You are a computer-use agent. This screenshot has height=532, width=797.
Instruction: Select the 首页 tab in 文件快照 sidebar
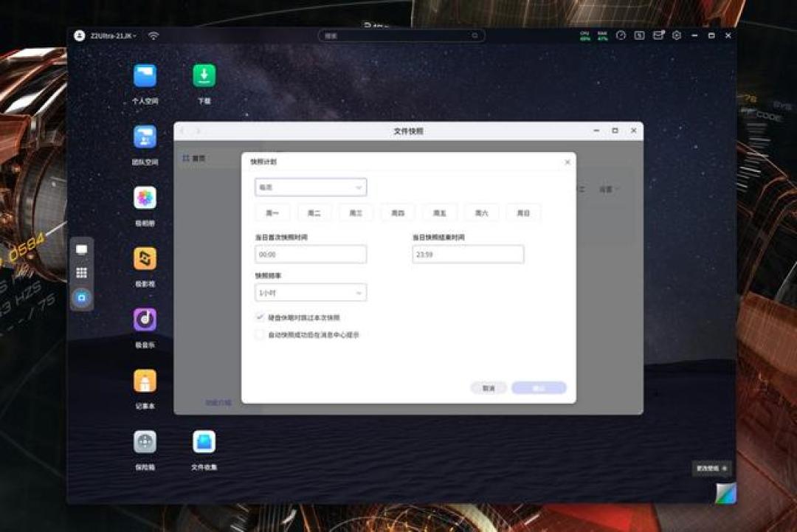(x=193, y=159)
